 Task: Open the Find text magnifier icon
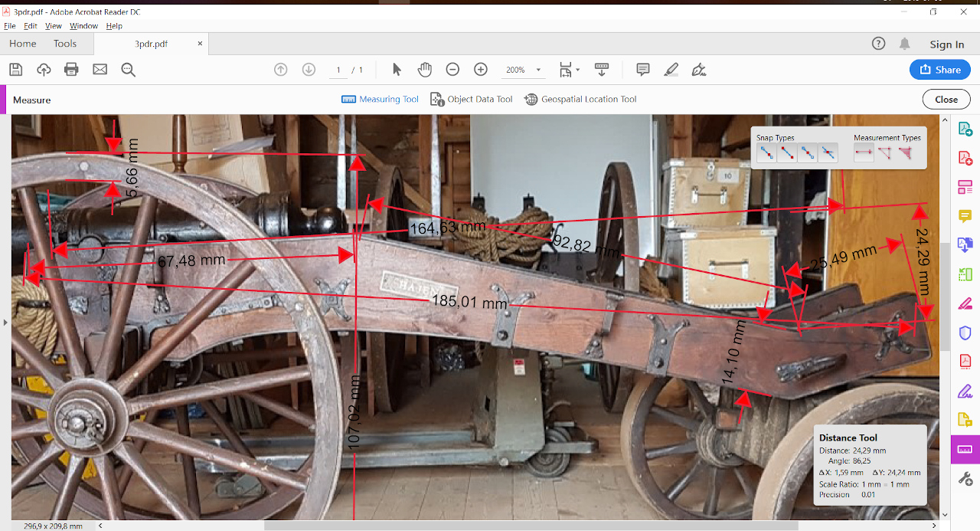[128, 70]
